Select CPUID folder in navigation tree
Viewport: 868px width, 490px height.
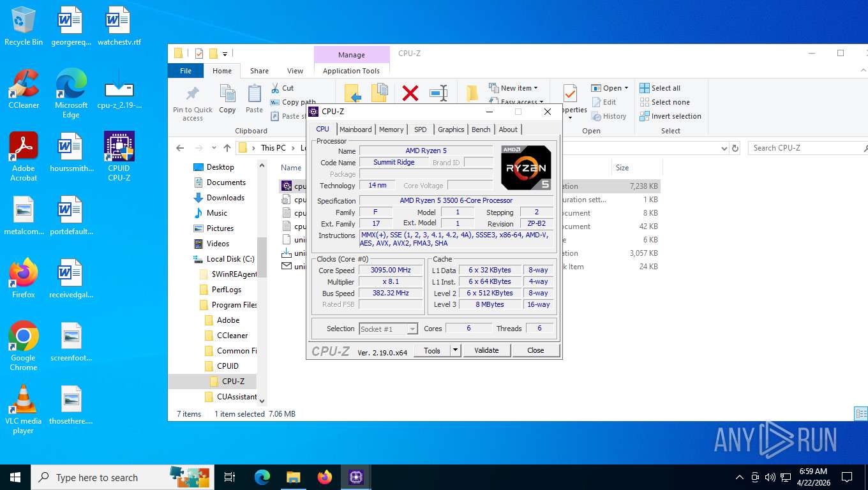(x=227, y=366)
